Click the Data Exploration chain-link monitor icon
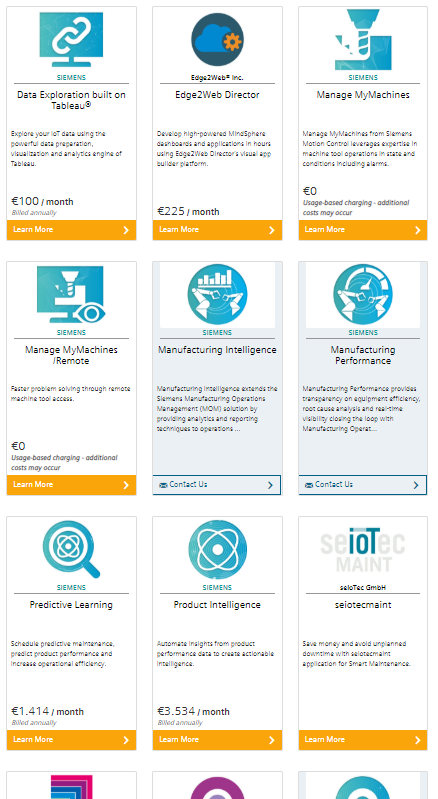Screen dimensions: 438x799 (x=71, y=40)
